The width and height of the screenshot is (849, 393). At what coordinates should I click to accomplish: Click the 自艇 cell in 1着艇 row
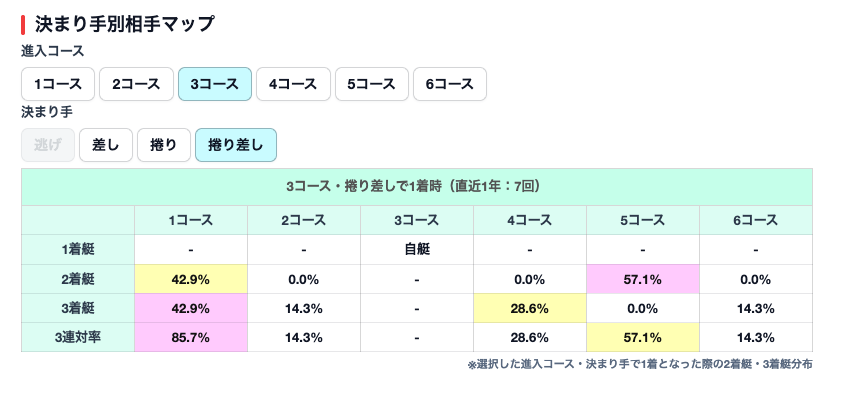pyautogui.click(x=417, y=250)
